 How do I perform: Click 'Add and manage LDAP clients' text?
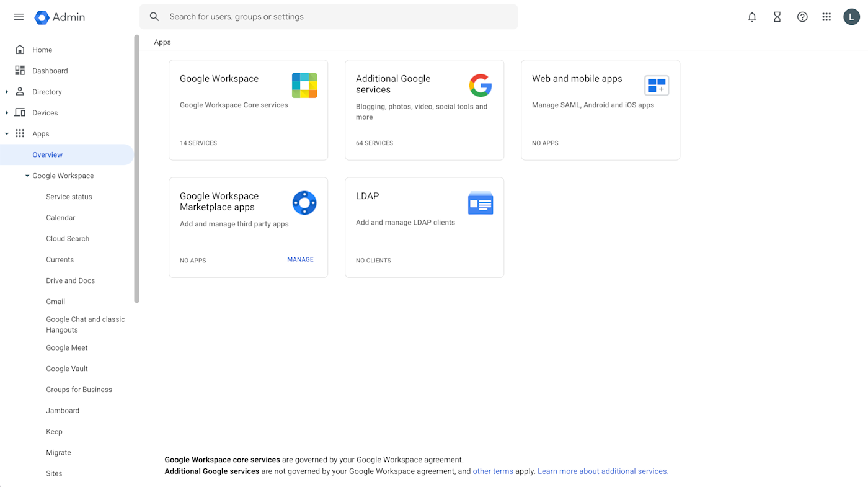[x=405, y=222]
